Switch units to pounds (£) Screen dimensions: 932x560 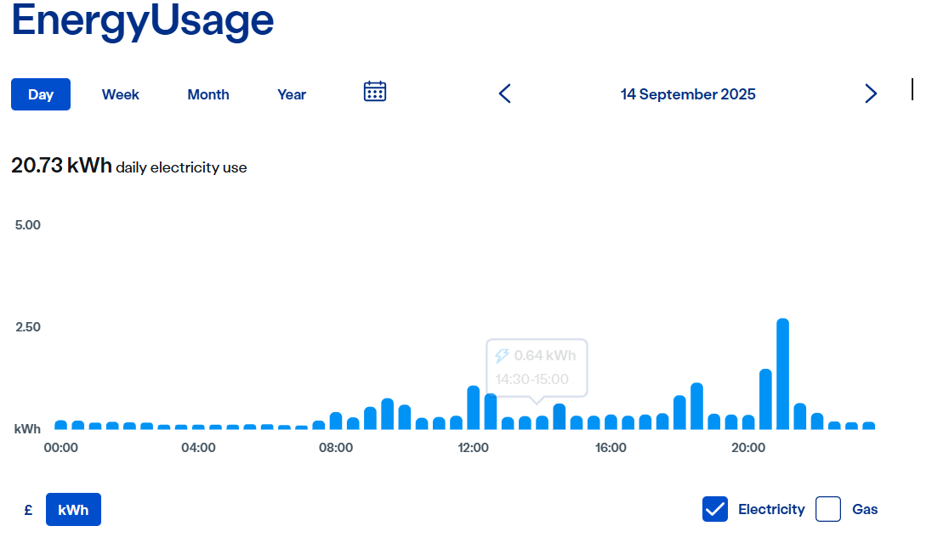coord(28,510)
